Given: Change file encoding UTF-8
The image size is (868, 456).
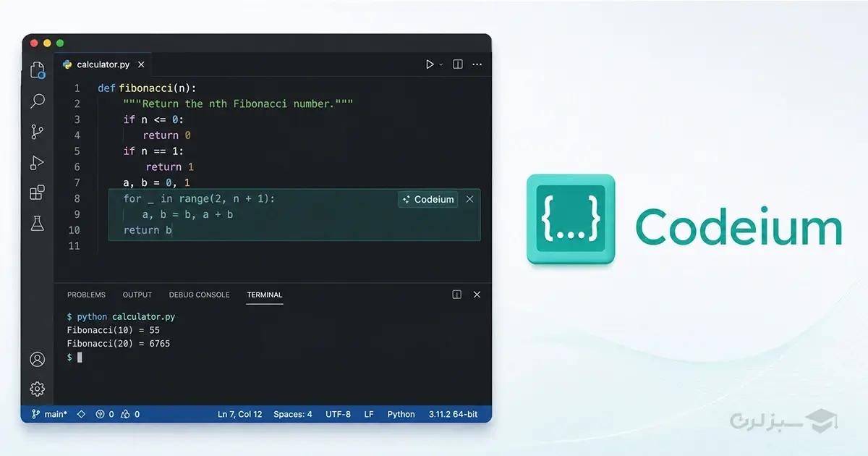Looking at the screenshot, I should click(x=338, y=414).
